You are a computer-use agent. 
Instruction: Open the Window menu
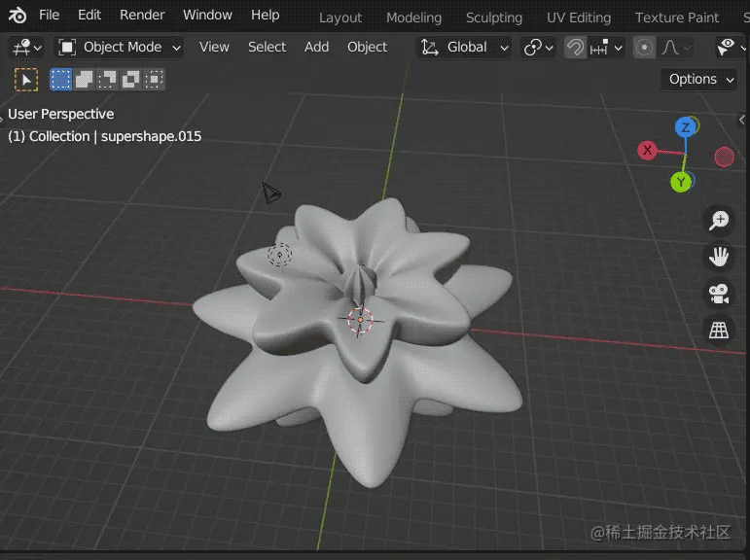(x=207, y=16)
